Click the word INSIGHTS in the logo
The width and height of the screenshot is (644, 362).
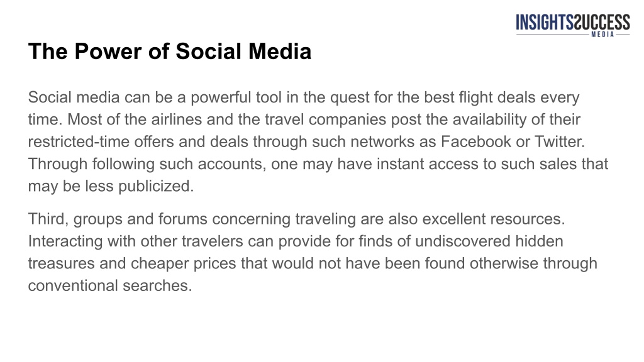pyautogui.click(x=545, y=22)
